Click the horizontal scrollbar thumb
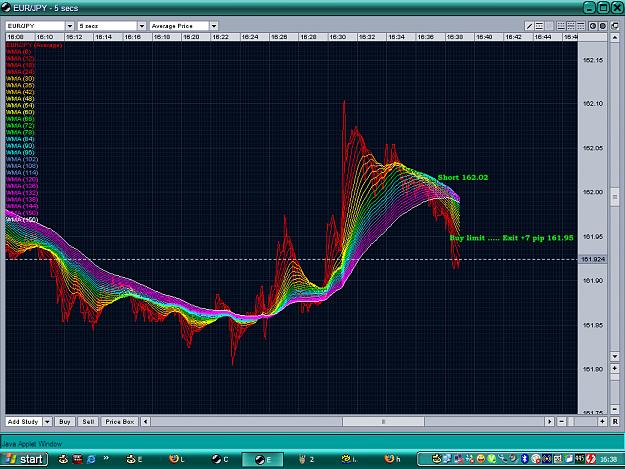625x469 pixels. coord(383,422)
